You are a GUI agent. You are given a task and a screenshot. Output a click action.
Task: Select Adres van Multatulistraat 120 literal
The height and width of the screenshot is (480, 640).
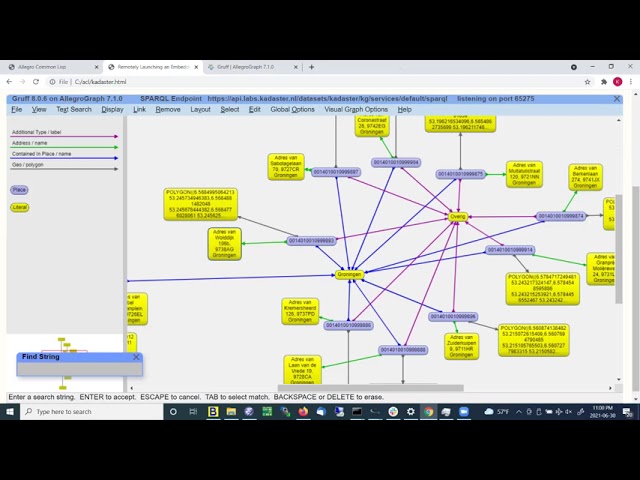[x=524, y=174]
